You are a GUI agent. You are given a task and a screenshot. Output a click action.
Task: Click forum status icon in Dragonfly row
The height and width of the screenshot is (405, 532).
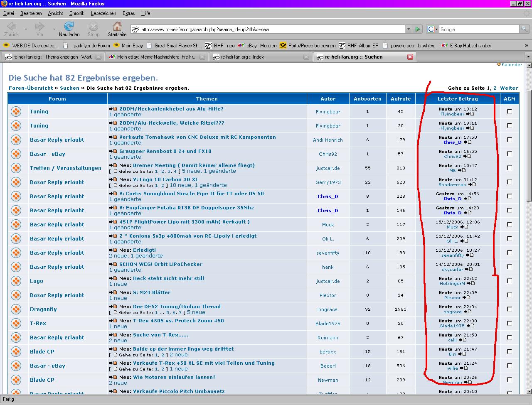(x=16, y=309)
